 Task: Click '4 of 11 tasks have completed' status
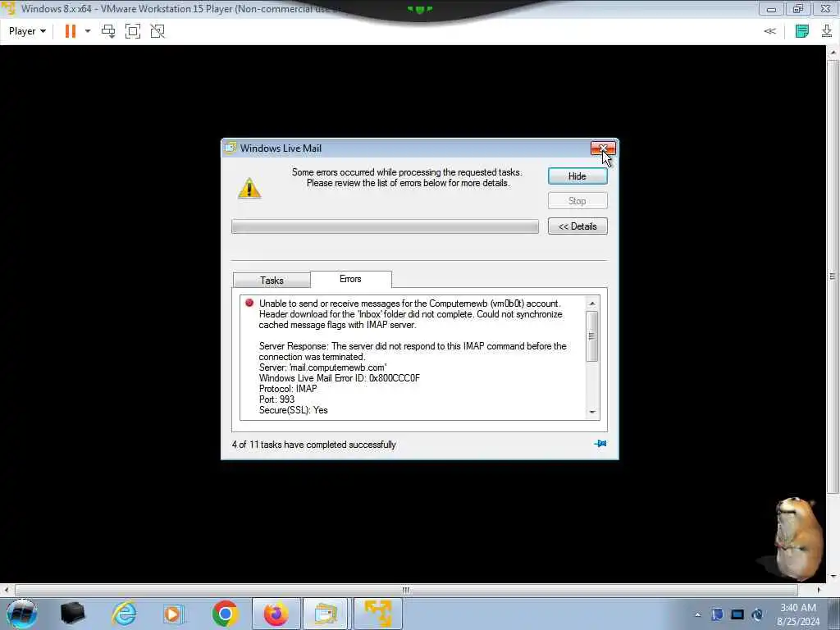[x=314, y=445]
